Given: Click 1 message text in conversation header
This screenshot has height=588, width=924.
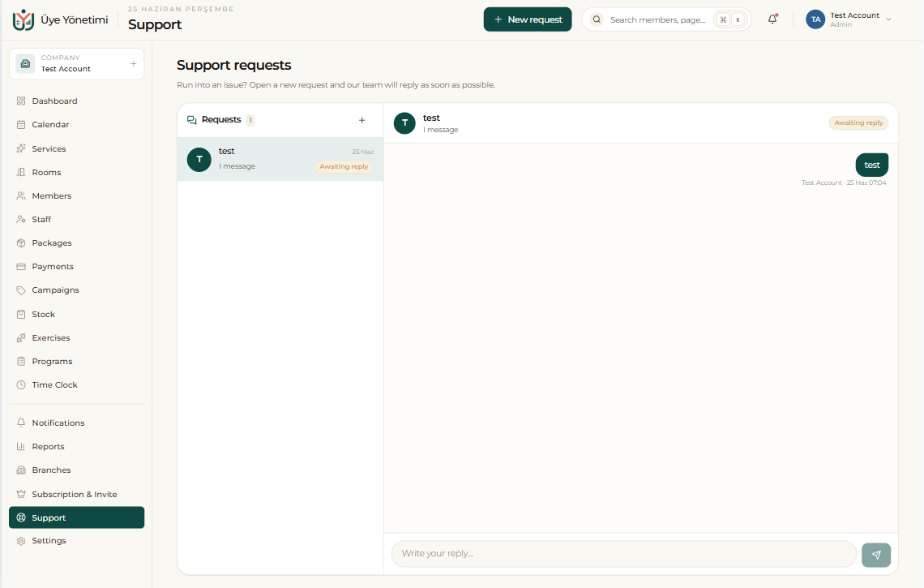Looking at the screenshot, I should (441, 130).
